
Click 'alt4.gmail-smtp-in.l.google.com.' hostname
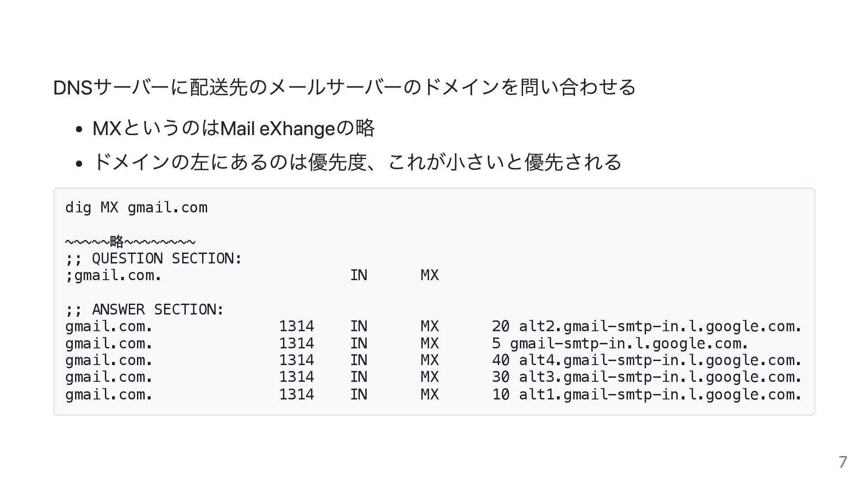coord(660,360)
